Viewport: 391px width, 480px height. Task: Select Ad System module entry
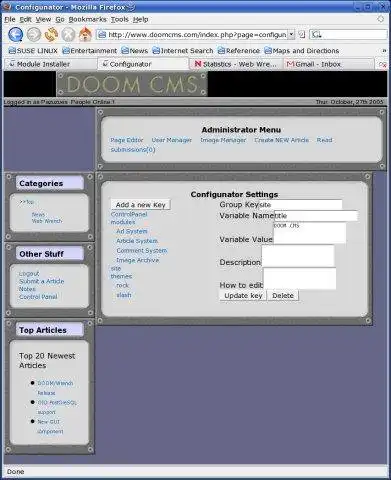[x=132, y=231]
